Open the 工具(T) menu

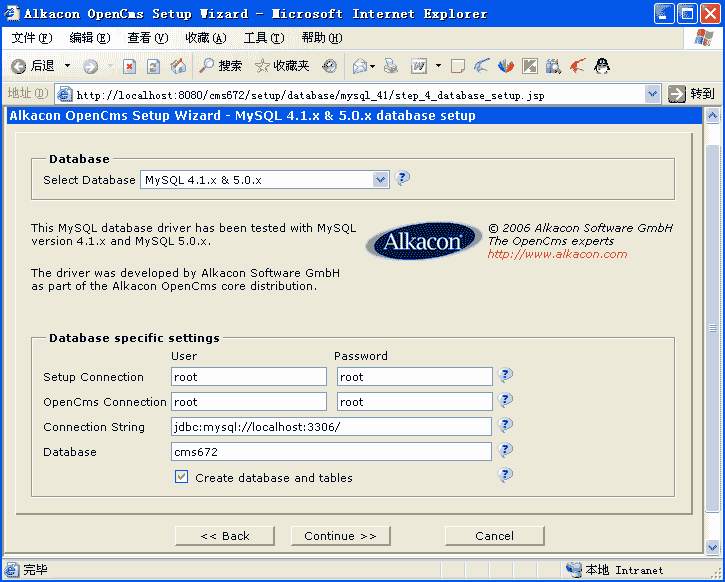(x=264, y=38)
